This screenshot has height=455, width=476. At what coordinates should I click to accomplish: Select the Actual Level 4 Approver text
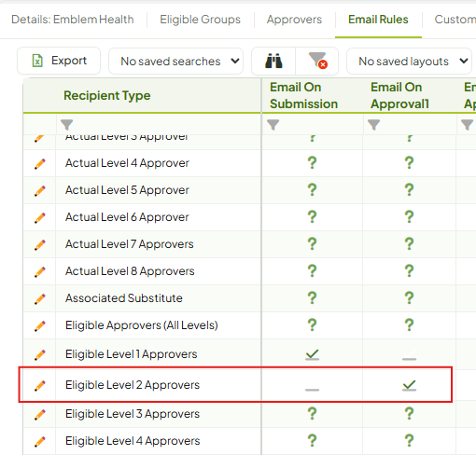click(127, 163)
